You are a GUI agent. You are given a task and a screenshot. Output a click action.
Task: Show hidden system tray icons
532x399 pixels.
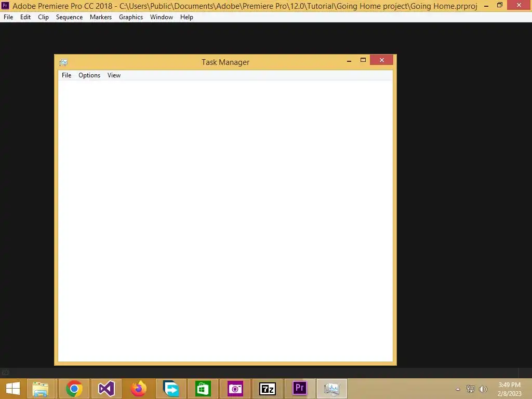(x=458, y=389)
